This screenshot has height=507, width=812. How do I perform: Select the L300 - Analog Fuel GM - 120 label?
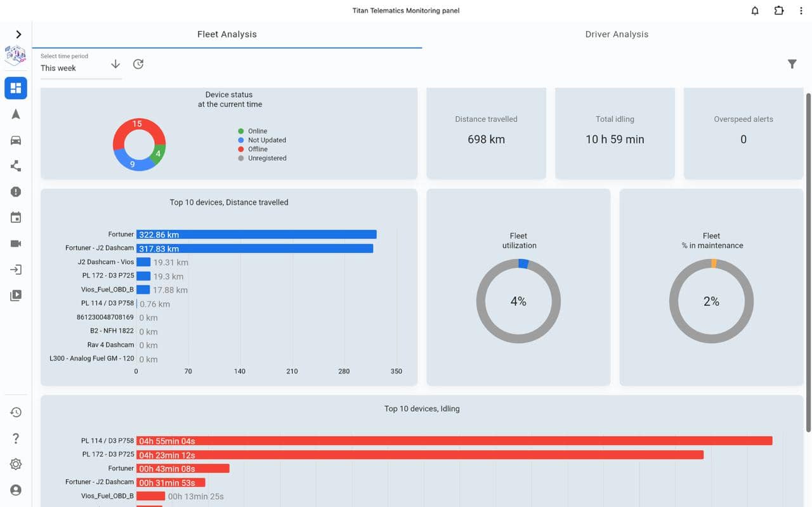pos(92,359)
